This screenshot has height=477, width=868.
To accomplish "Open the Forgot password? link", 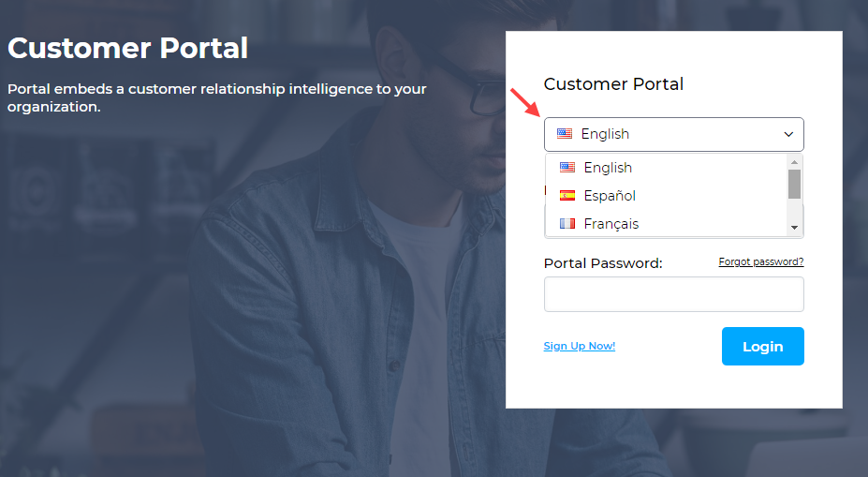I will [760, 262].
